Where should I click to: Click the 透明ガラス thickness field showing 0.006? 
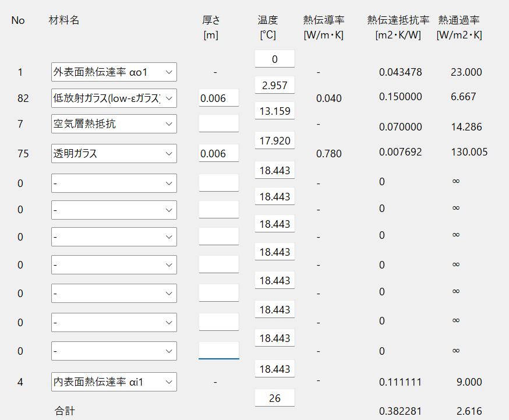coord(219,153)
